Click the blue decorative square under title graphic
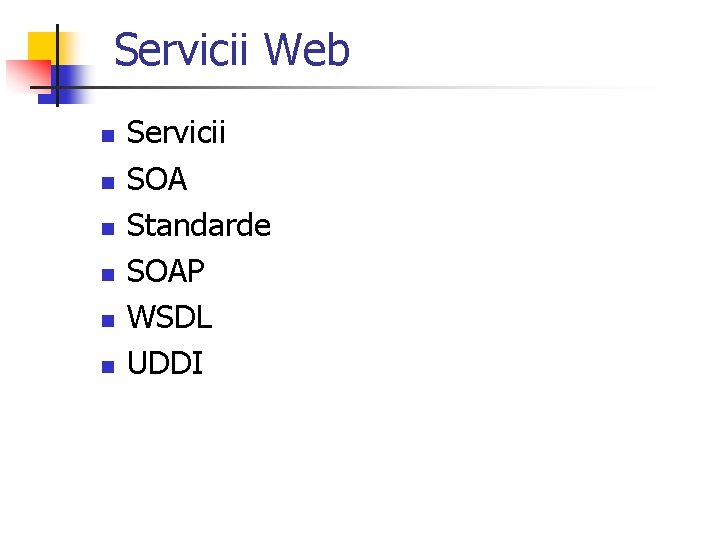This screenshot has width=720, height=540. (69, 87)
